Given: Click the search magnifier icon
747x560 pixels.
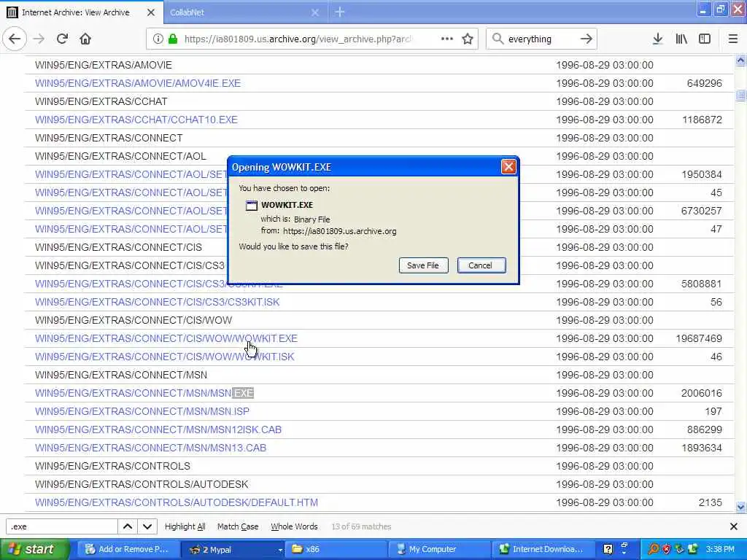Looking at the screenshot, I should 498,39.
